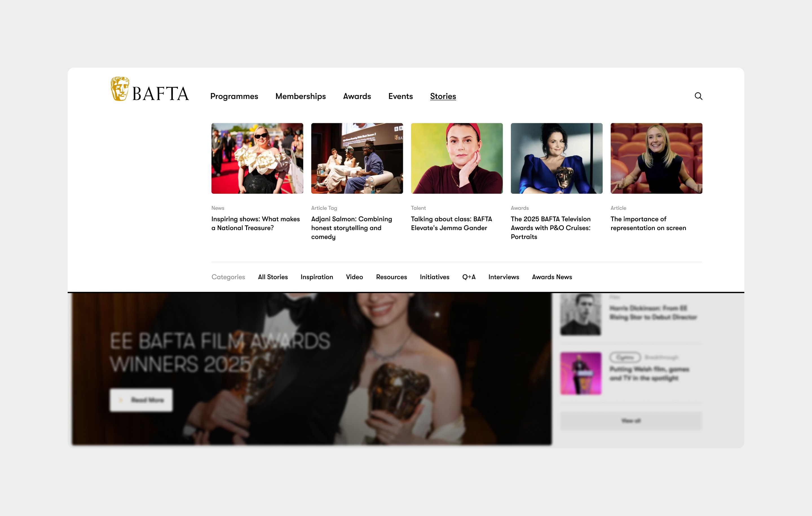
Task: Select the All Stories category
Action: click(273, 277)
